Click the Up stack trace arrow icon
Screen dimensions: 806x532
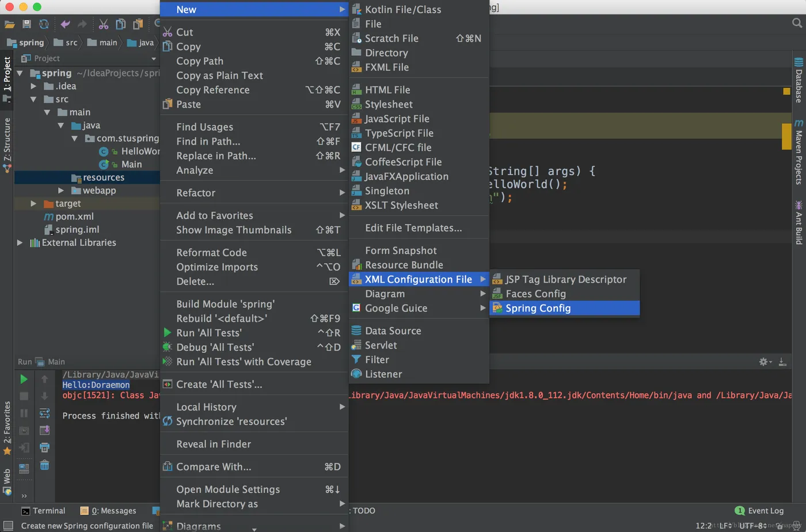[44, 379]
